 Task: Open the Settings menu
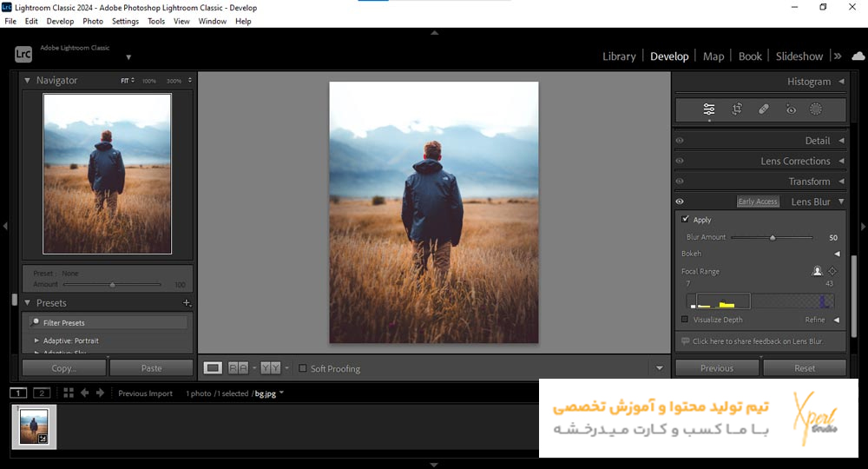(x=125, y=21)
